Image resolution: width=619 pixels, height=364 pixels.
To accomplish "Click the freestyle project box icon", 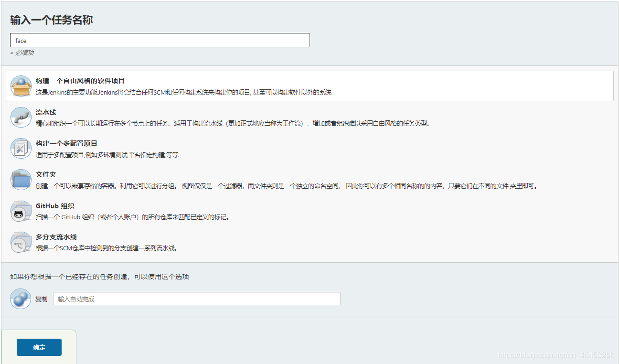I will point(21,86).
